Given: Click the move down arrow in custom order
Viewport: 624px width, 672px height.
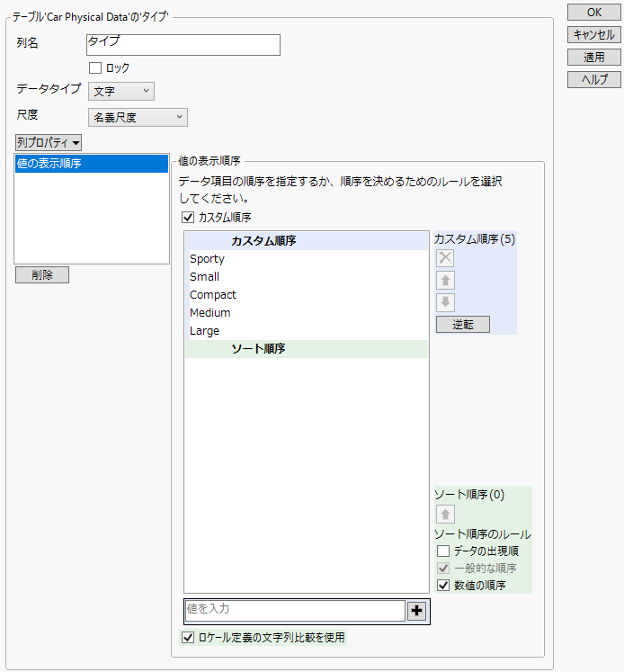Looking at the screenshot, I should point(445,302).
